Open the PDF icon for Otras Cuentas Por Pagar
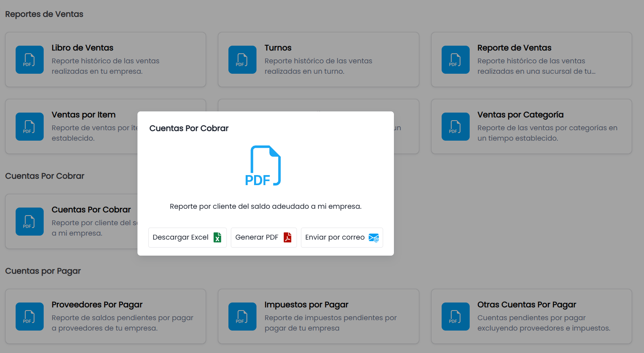This screenshot has height=353, width=644. coord(456,317)
